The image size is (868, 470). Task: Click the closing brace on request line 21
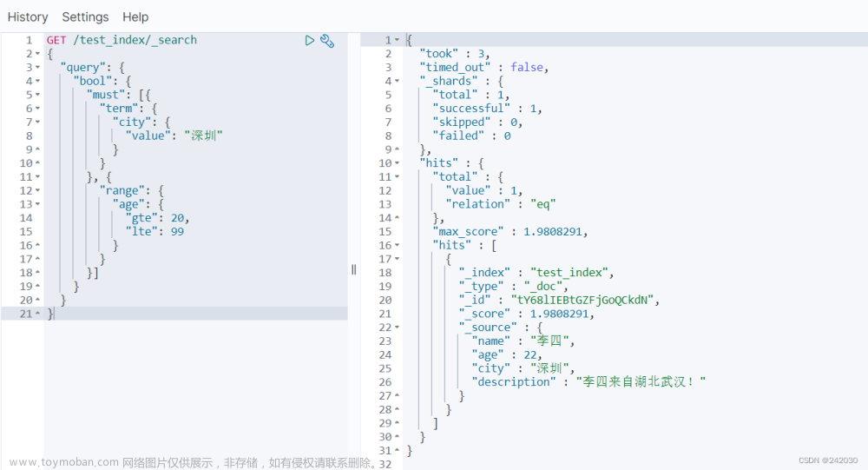tap(50, 314)
